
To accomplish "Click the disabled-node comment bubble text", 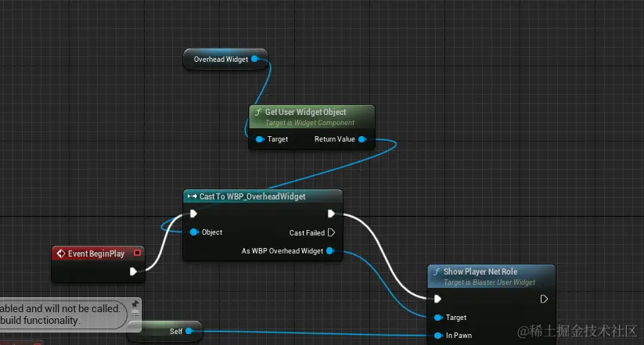I will (60, 314).
